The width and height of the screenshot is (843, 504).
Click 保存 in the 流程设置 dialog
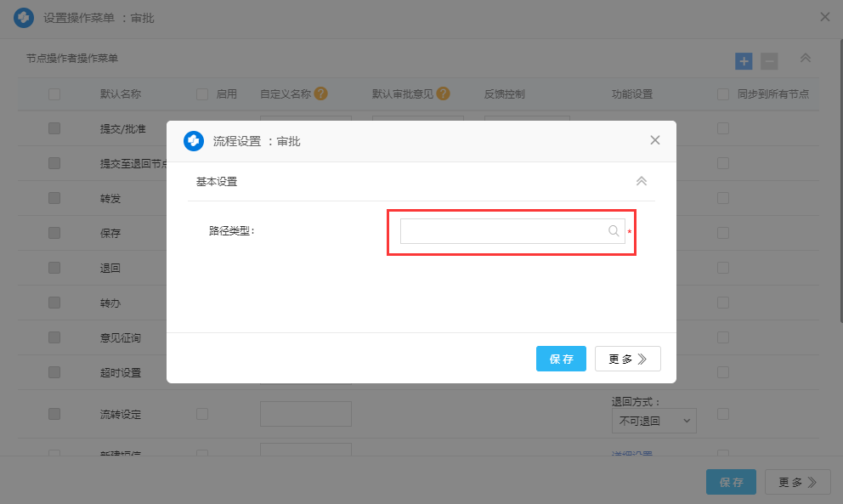click(561, 359)
